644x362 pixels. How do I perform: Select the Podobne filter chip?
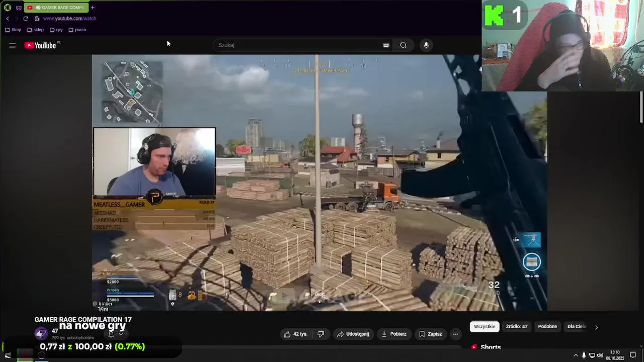tap(547, 327)
